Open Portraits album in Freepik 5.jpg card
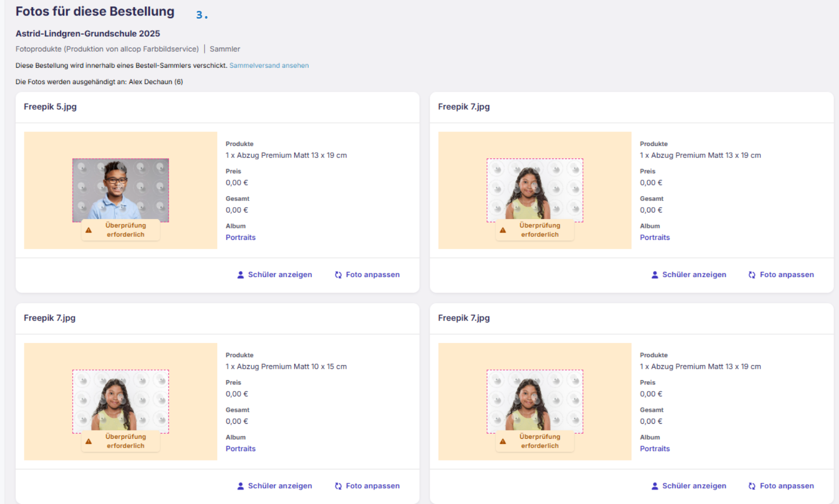The height and width of the screenshot is (504, 839). coord(240,237)
